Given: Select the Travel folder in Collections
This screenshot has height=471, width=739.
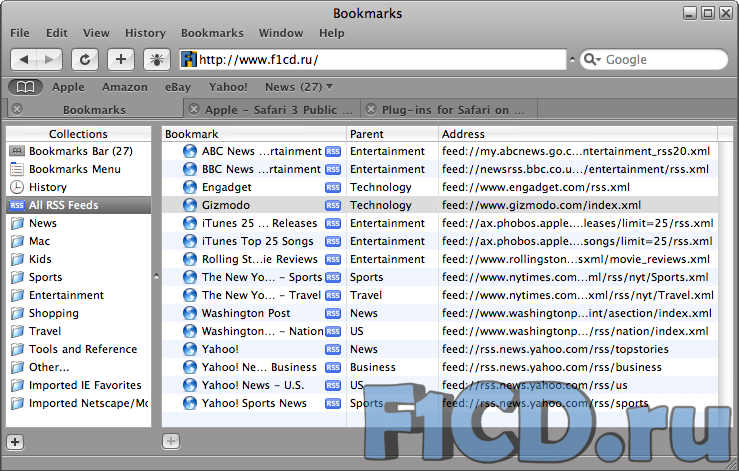Looking at the screenshot, I should coord(79,331).
